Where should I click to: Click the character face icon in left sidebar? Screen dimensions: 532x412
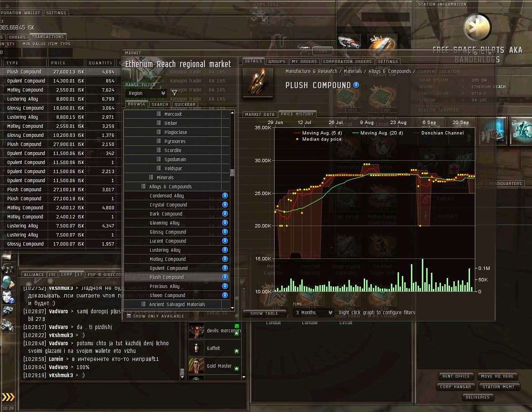tap(8, 297)
